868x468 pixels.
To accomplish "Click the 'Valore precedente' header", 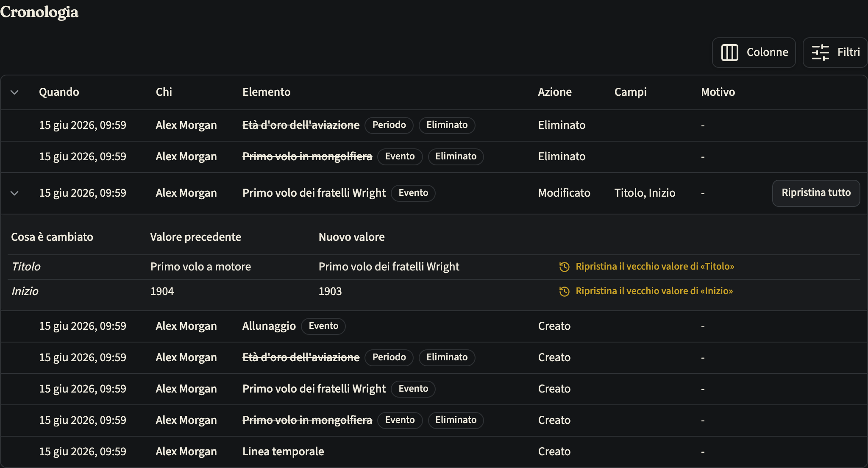I will [x=195, y=237].
